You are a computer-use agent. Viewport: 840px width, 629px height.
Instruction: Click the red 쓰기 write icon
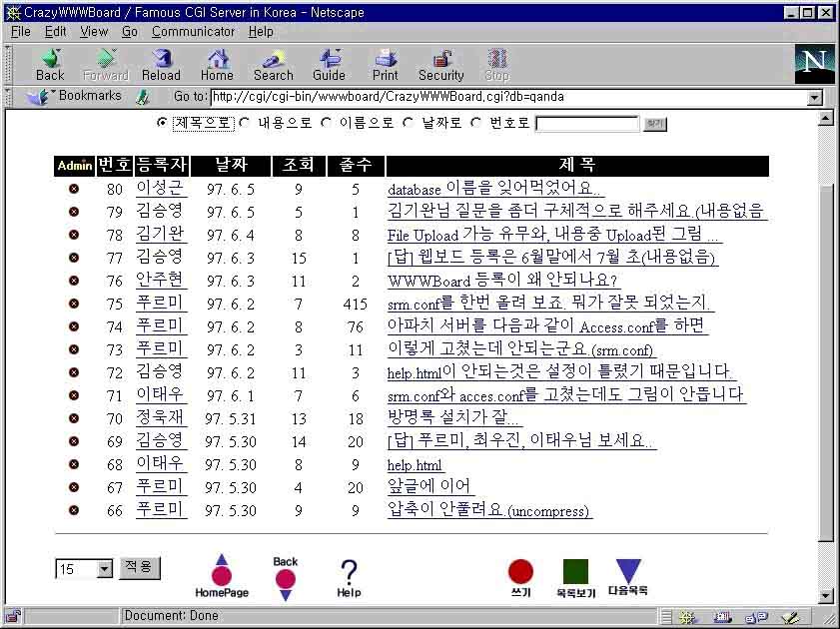click(x=520, y=578)
